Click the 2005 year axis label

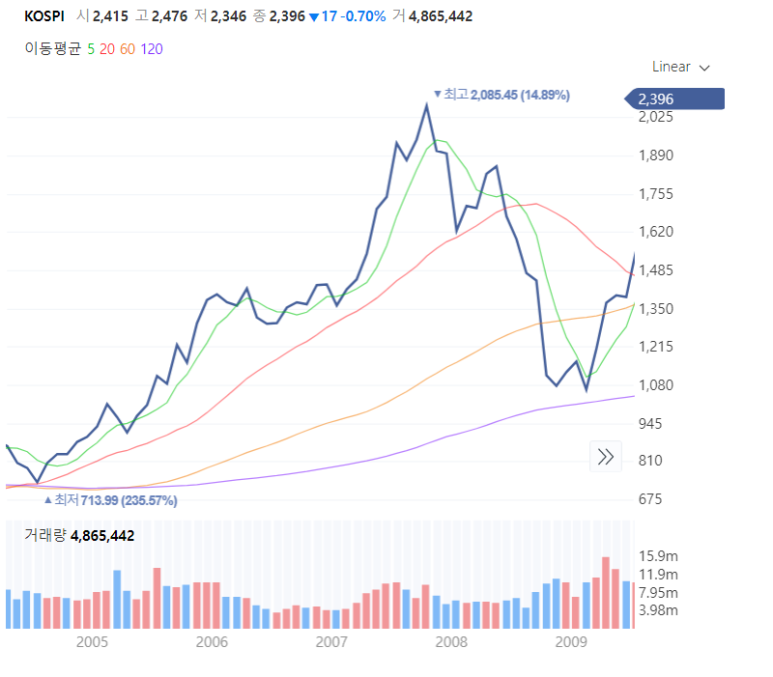tap(92, 642)
